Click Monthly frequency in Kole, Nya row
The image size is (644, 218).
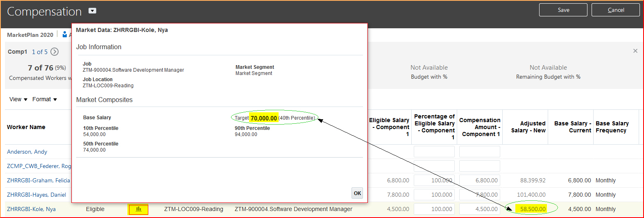pyautogui.click(x=605, y=209)
